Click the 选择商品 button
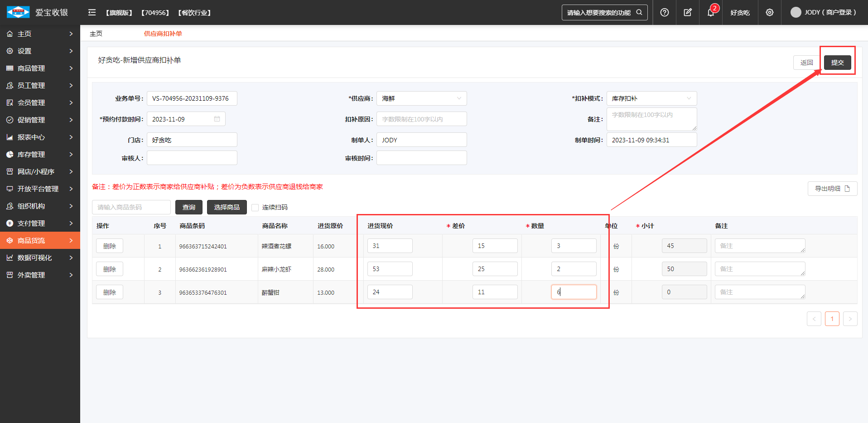This screenshot has height=423, width=868. coord(227,207)
